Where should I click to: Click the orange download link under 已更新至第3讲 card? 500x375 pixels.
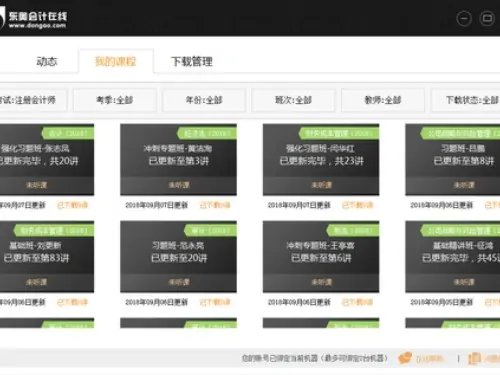pyautogui.click(x=215, y=205)
